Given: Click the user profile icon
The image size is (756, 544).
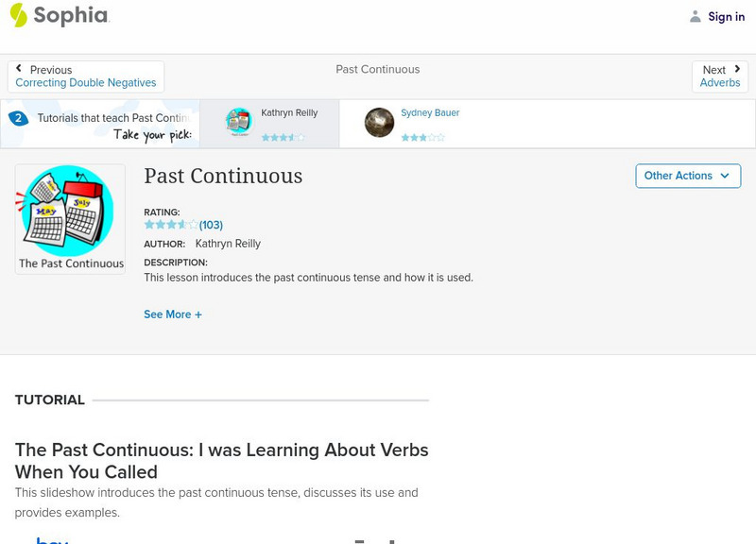Looking at the screenshot, I should (696, 17).
